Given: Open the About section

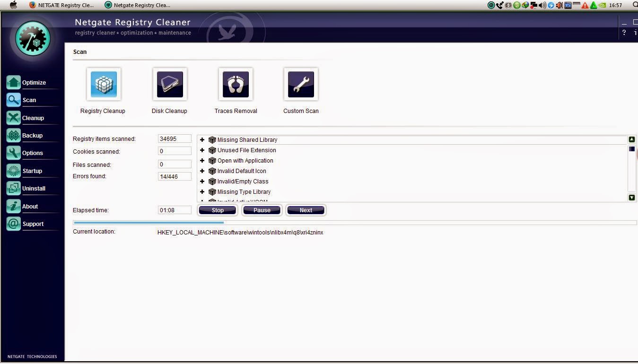Looking at the screenshot, I should coord(30,206).
